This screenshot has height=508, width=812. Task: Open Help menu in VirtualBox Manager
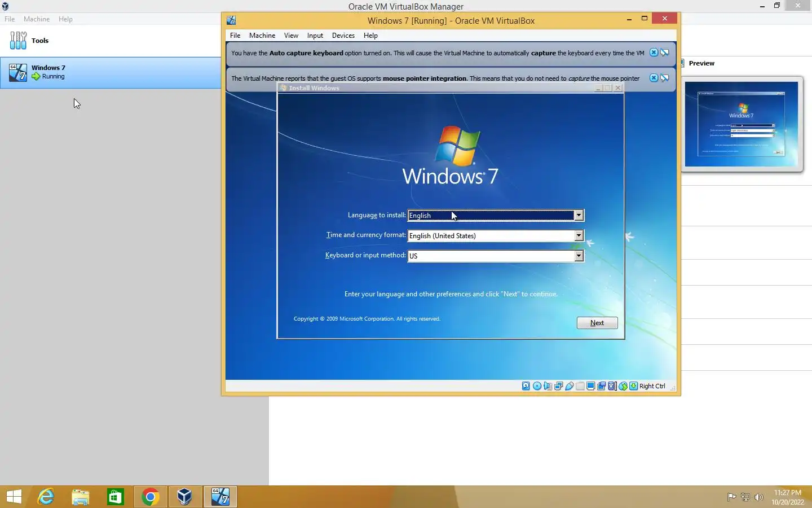coord(65,19)
